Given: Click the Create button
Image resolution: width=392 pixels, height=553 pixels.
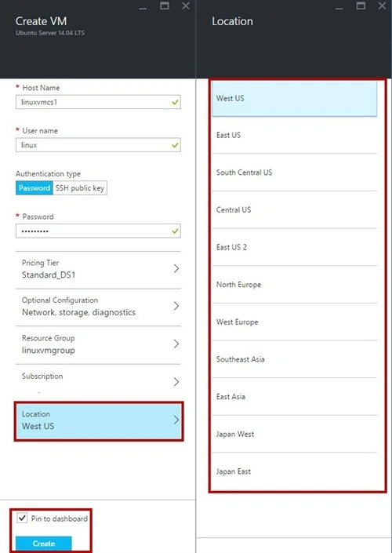Looking at the screenshot, I should [x=44, y=544].
